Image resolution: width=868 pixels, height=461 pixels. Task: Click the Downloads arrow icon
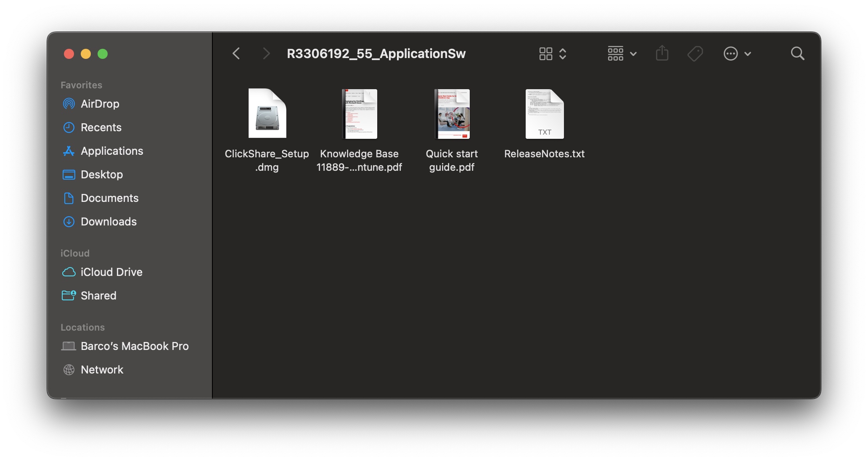(69, 221)
